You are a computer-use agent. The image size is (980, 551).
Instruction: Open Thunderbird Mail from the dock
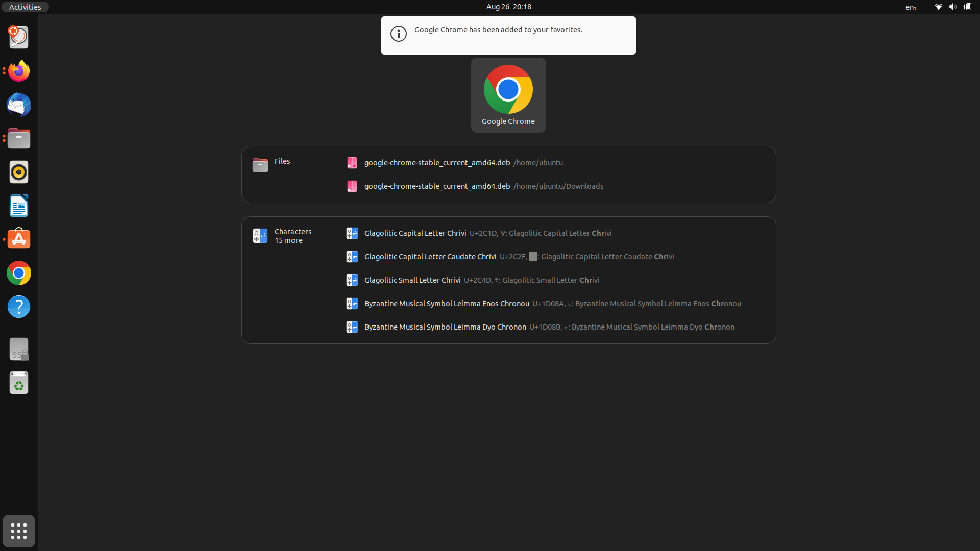click(19, 105)
